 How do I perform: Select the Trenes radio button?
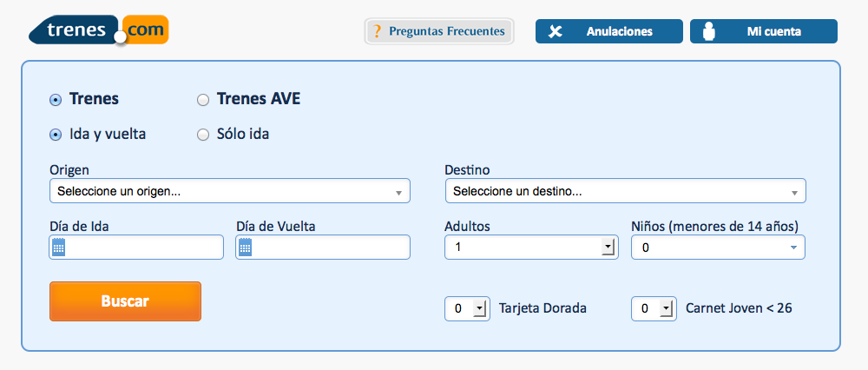[56, 100]
